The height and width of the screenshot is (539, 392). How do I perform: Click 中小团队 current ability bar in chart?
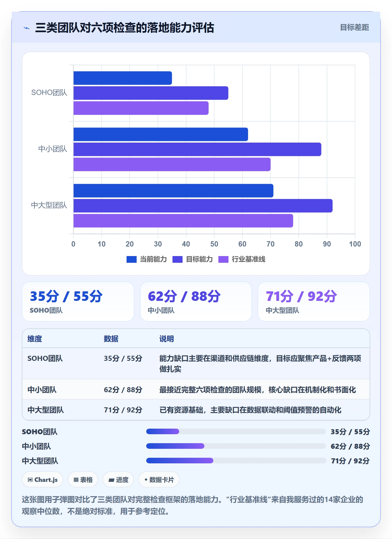[x=161, y=134]
